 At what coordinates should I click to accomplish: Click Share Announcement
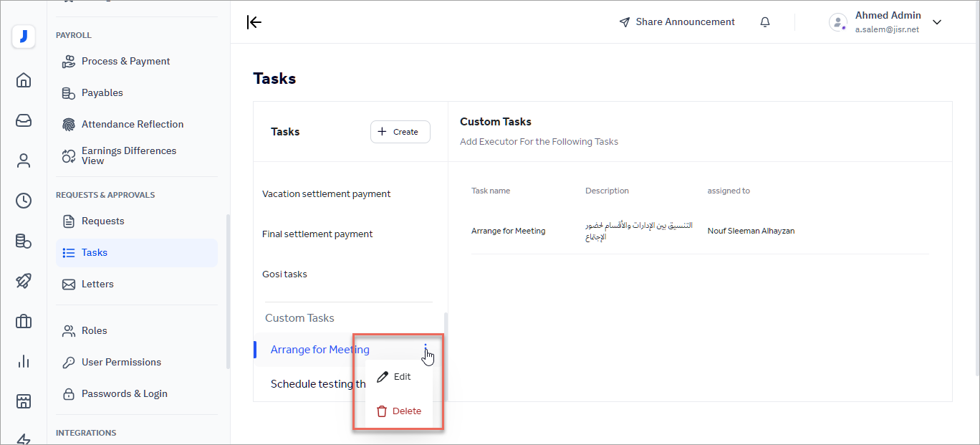click(x=676, y=21)
